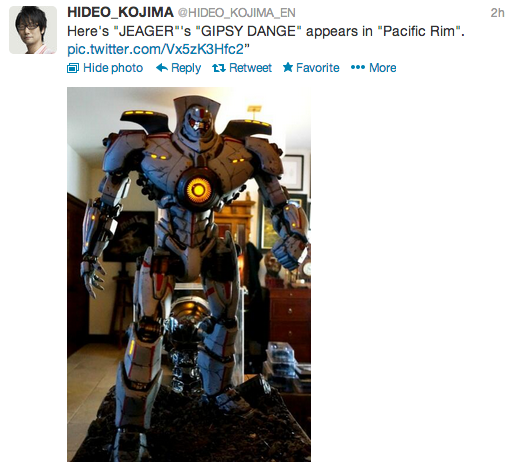
Task: Click the 2h timestamp permalink
Action: point(497,13)
